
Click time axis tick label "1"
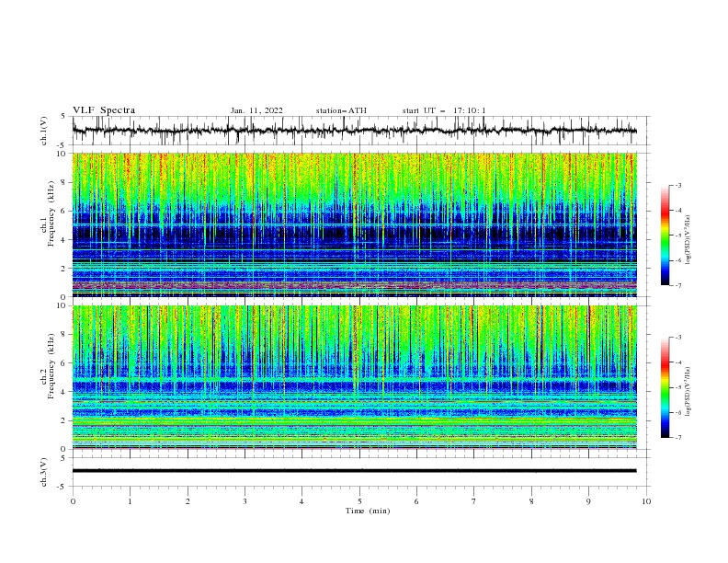[x=130, y=501]
